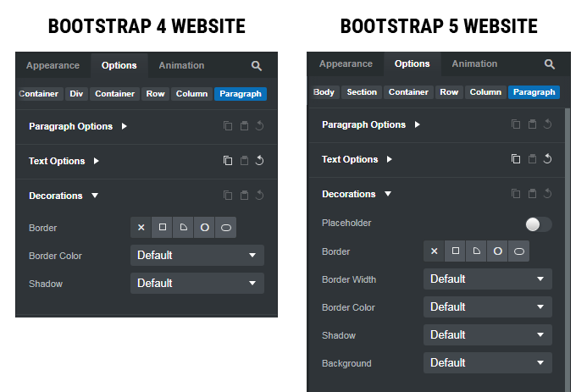Switch to Appearance tab in Bootstrap 5 panel
Image resolution: width=587 pixels, height=392 pixels.
pos(346,64)
